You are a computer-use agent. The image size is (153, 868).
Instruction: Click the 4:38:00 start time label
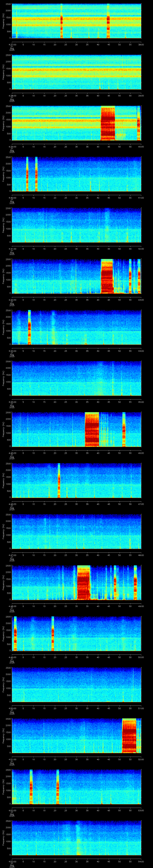pyautogui.click(x=12, y=96)
